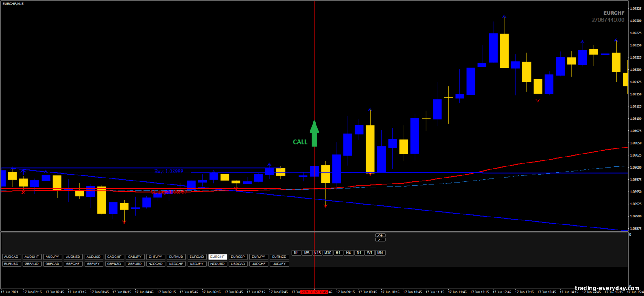
Task: Choose the USDJPY symbol button
Action: (279, 264)
